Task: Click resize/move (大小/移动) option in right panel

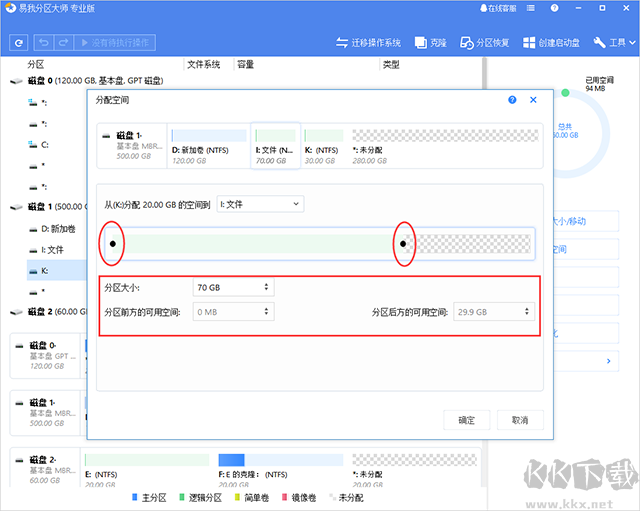Action: (x=586, y=221)
